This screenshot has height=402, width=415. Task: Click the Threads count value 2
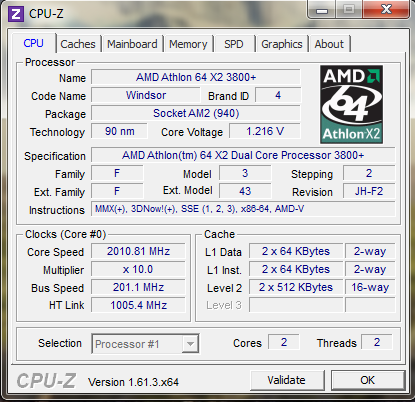(377, 342)
